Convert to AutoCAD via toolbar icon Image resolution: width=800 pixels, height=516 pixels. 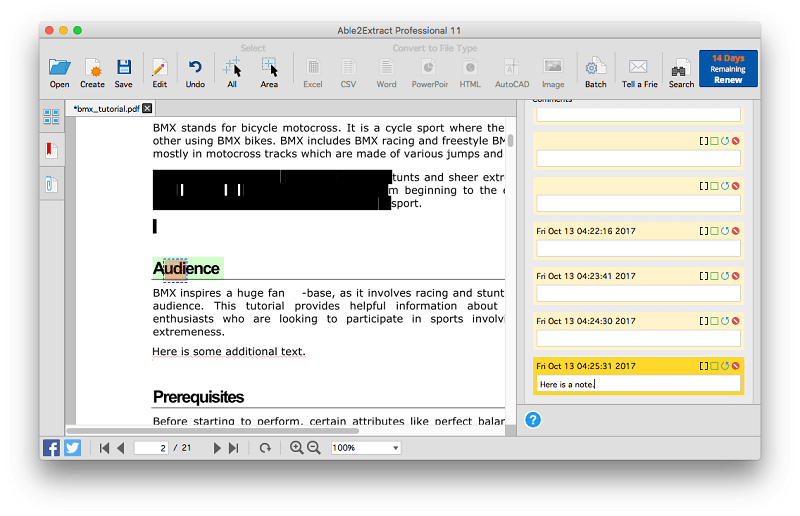coord(512,73)
